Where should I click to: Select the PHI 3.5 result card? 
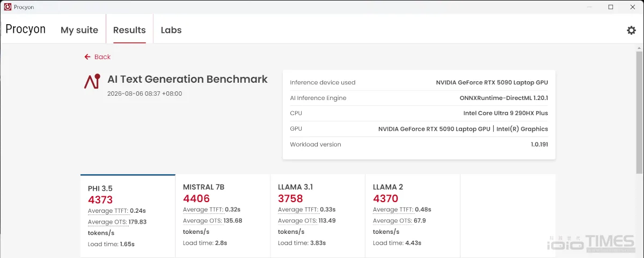point(128,216)
